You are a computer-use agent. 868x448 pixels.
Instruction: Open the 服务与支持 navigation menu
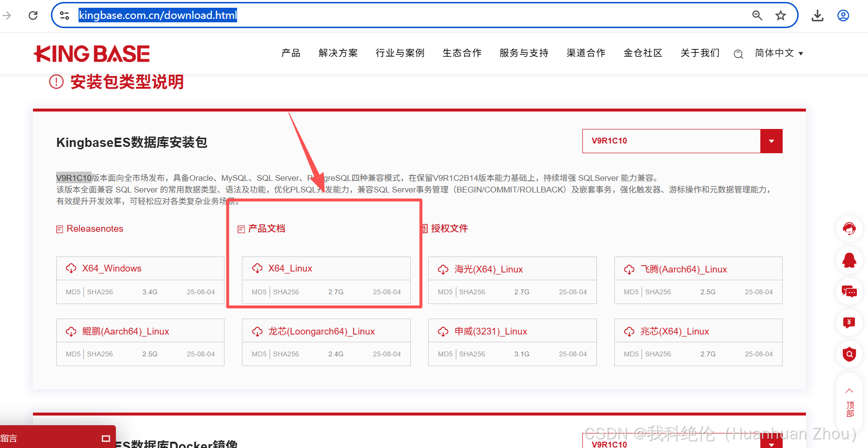click(523, 53)
